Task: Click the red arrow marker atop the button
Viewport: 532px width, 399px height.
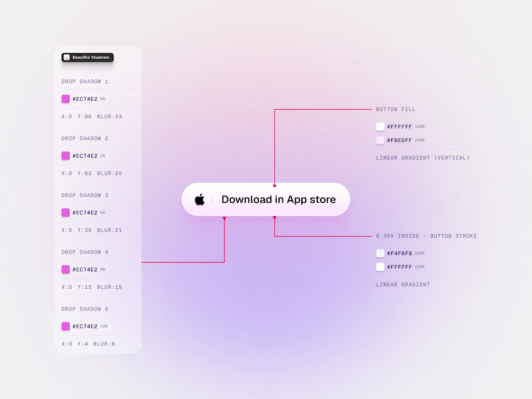Action: coord(275,185)
